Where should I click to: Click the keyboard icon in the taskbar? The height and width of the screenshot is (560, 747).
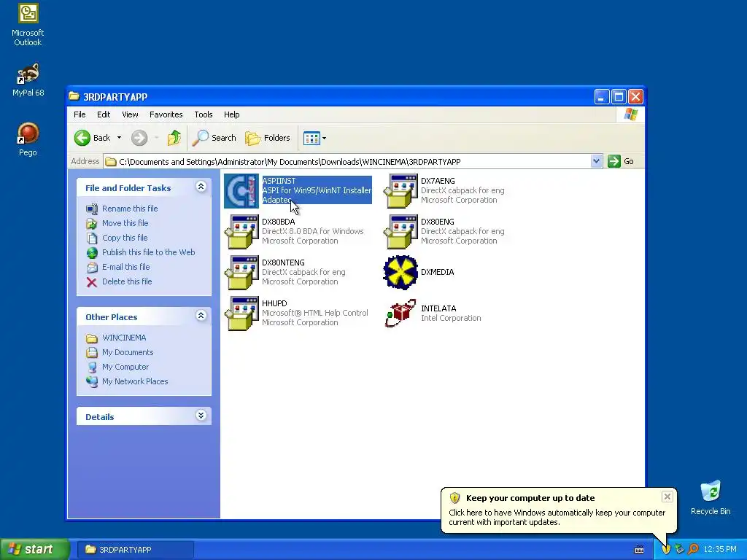tap(639, 550)
